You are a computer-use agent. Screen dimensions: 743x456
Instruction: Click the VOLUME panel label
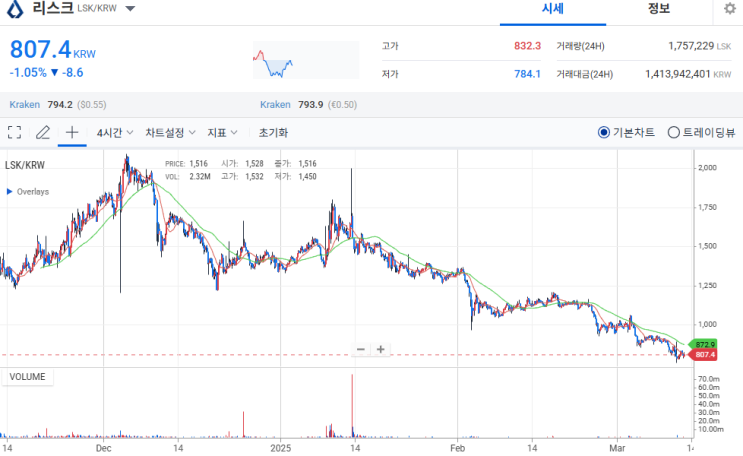click(27, 377)
